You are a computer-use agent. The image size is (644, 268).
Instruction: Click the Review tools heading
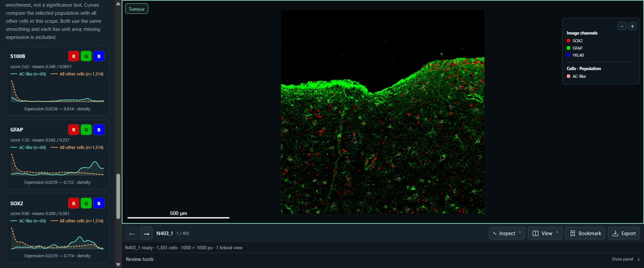140,259
